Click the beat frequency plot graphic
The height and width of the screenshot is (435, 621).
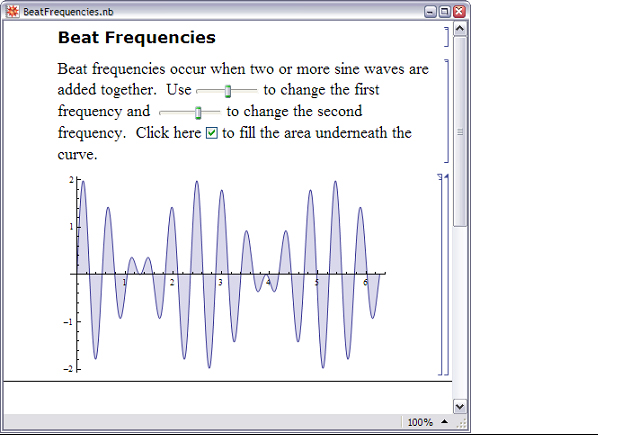tap(224, 274)
